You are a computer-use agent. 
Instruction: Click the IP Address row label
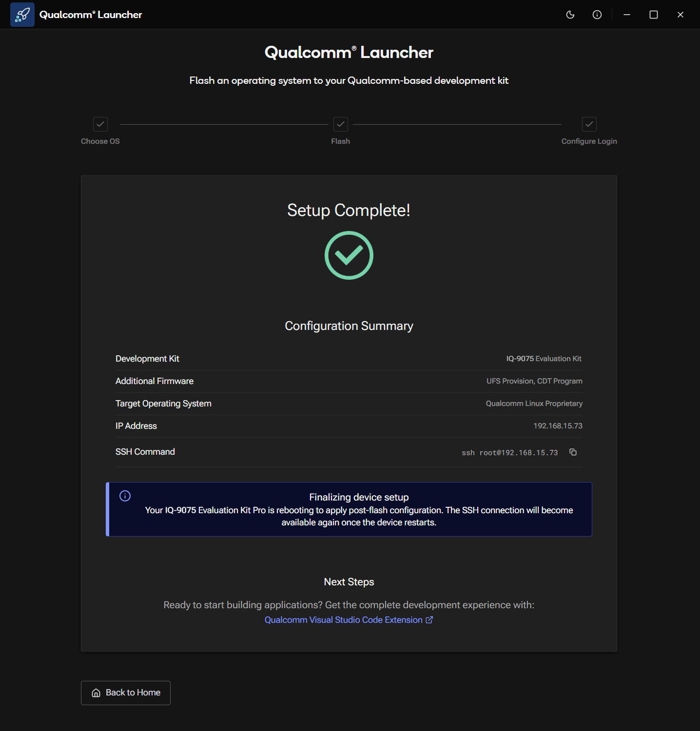coord(136,426)
